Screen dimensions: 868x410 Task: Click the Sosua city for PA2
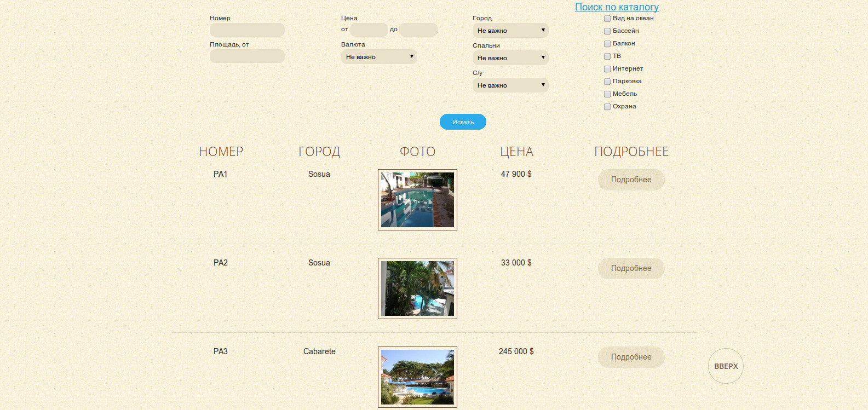click(x=319, y=263)
